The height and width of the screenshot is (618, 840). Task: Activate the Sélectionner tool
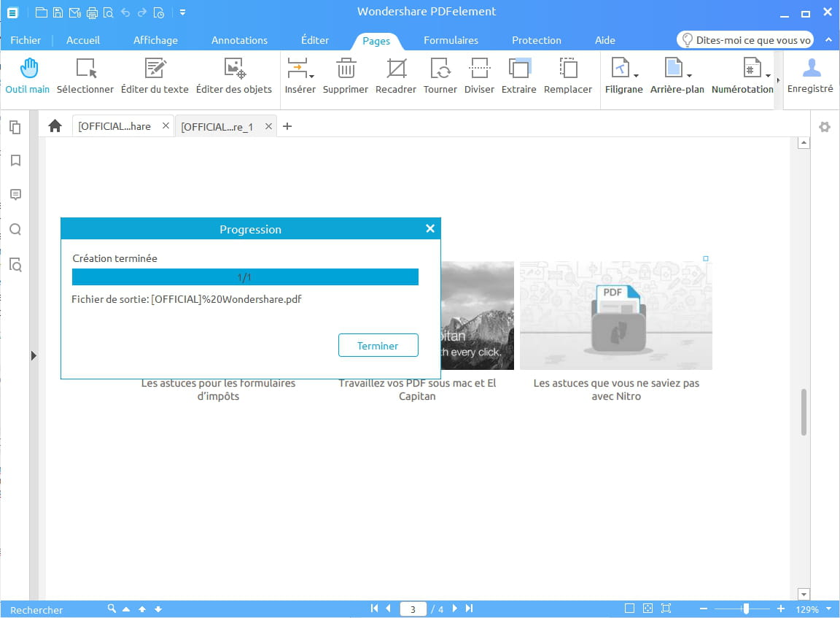tap(85, 76)
